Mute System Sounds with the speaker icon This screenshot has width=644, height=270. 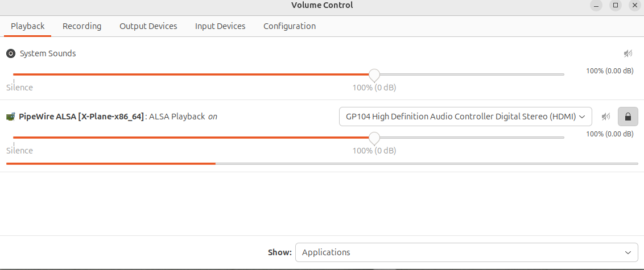[x=628, y=53]
